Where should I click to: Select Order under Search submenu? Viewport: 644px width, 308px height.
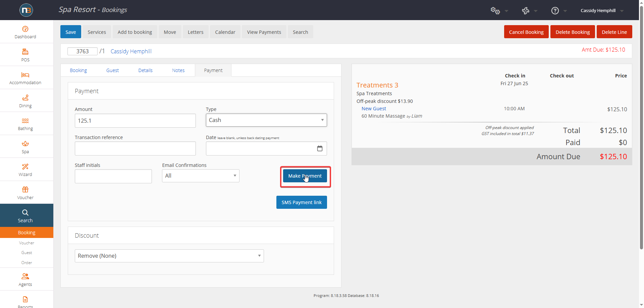pos(27,263)
